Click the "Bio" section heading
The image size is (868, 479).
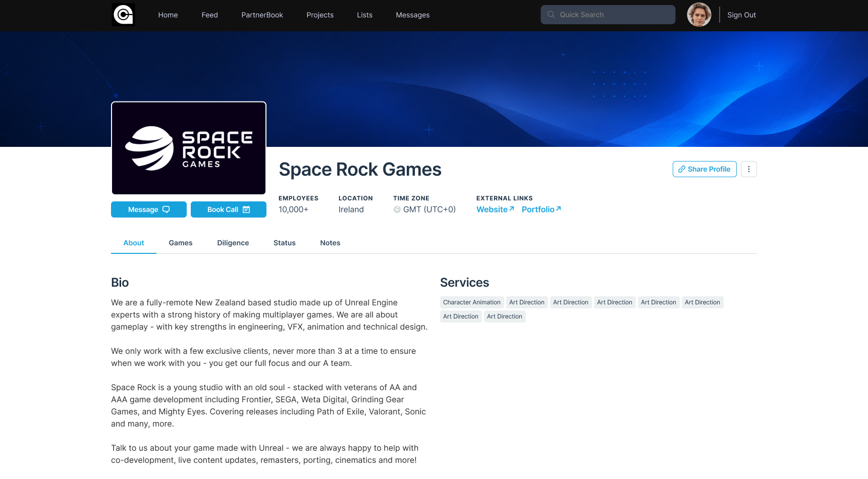coord(120,283)
